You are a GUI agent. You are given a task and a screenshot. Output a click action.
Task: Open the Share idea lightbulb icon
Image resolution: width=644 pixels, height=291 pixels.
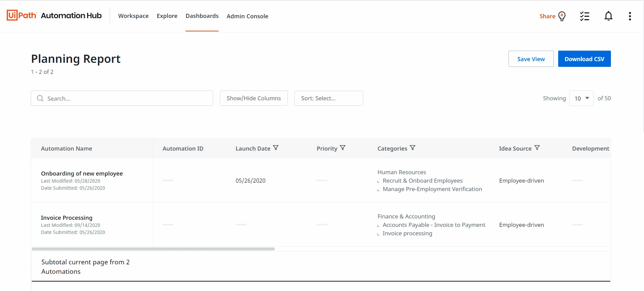[562, 16]
